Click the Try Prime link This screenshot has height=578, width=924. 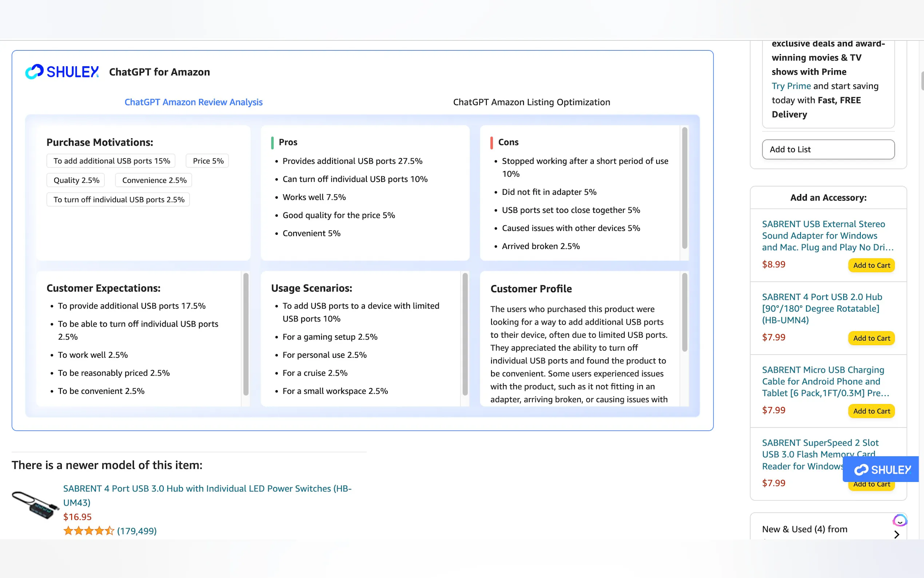pyautogui.click(x=791, y=86)
